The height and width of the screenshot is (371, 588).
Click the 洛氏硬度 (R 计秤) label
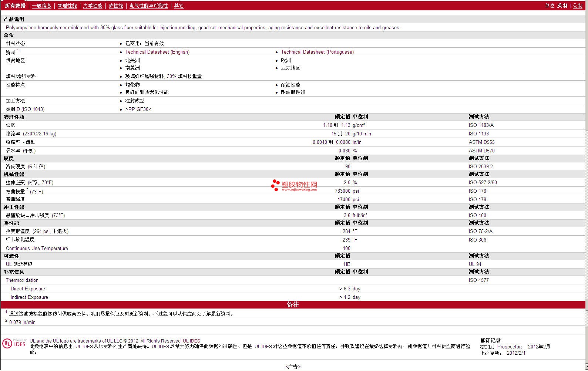26,167
